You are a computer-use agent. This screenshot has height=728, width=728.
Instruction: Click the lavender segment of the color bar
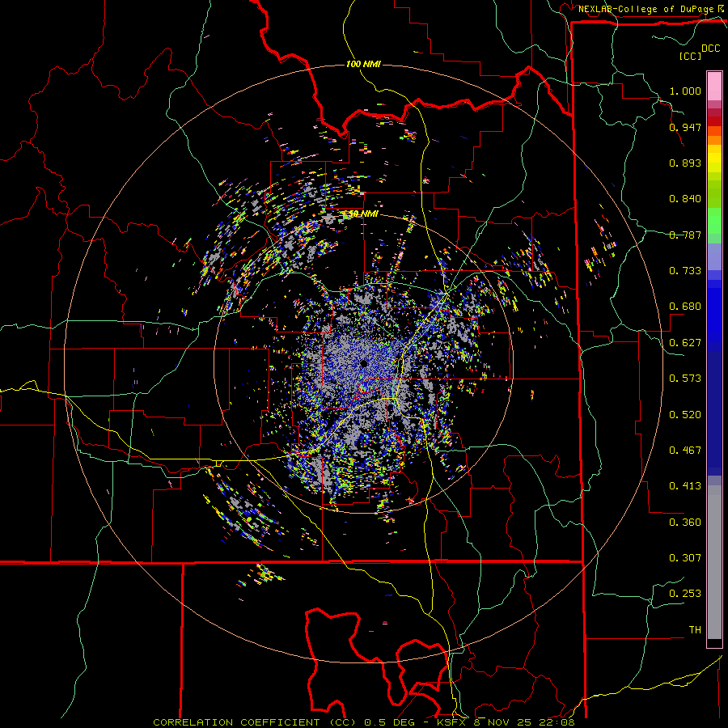coord(714,256)
